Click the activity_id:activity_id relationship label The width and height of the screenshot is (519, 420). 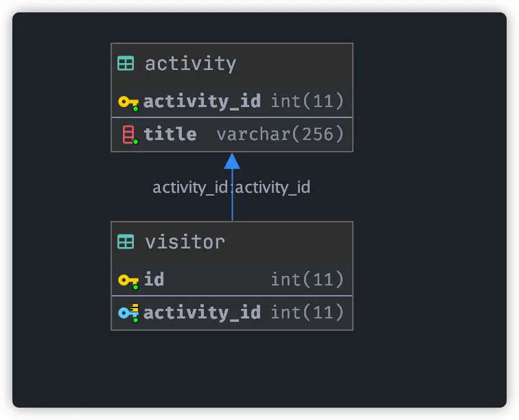click(x=231, y=187)
